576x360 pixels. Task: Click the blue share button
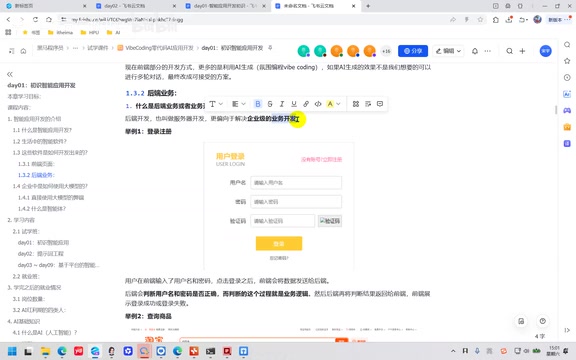pyautogui.click(x=413, y=51)
